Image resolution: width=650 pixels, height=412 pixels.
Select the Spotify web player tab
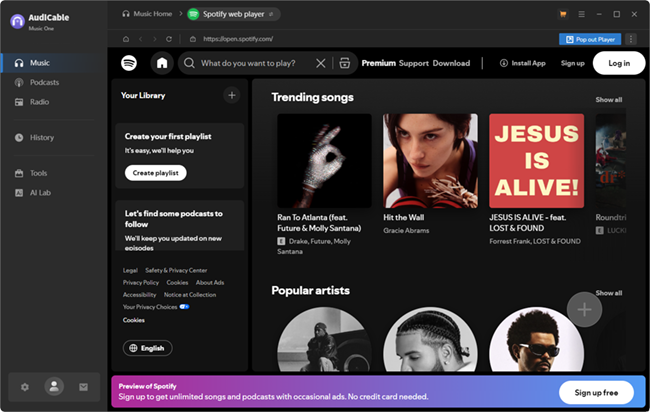[x=233, y=14]
